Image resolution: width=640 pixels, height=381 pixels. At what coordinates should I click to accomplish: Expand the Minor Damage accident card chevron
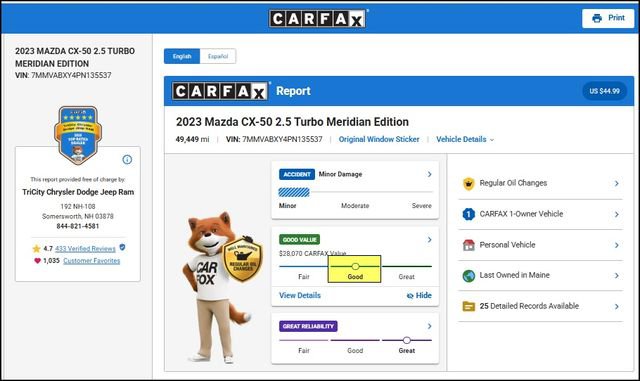pos(429,174)
